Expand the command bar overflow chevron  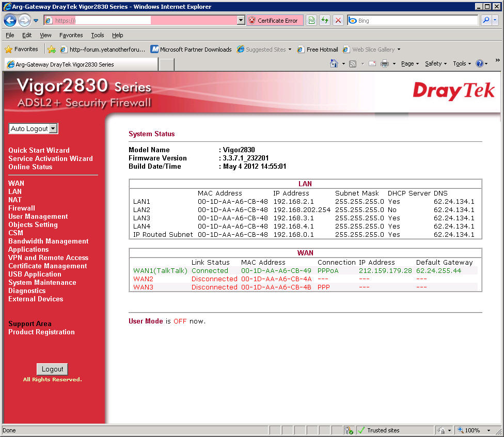tap(498, 60)
